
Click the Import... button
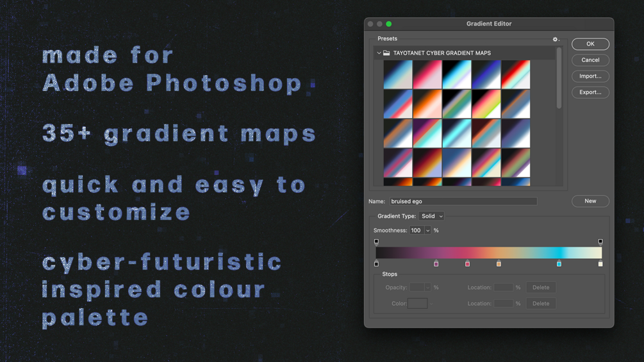(x=590, y=76)
